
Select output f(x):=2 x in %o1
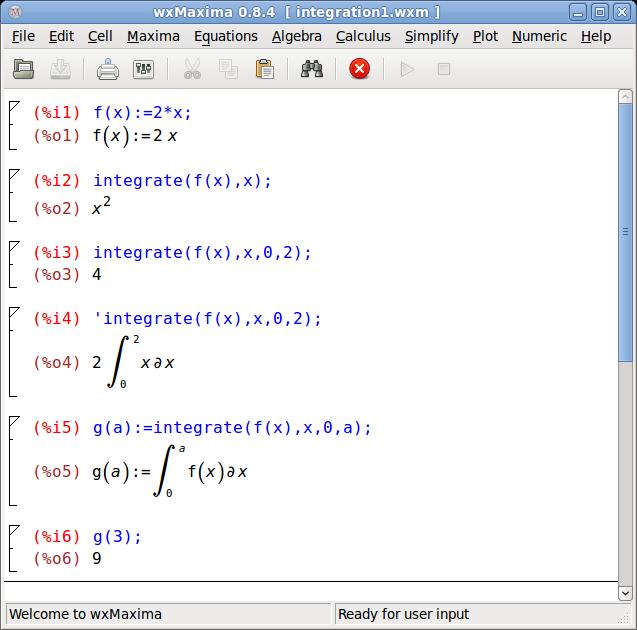tap(135, 136)
